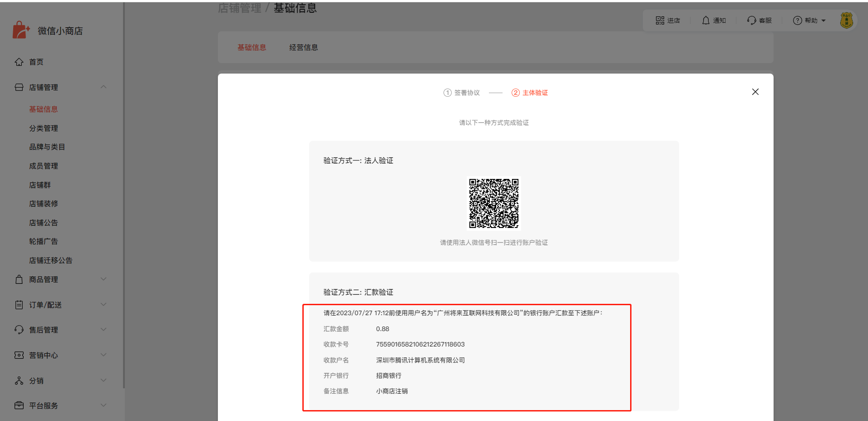Viewport: 868px width, 421px height.
Task: Open 轮播广告 in the sidebar
Action: (44, 241)
